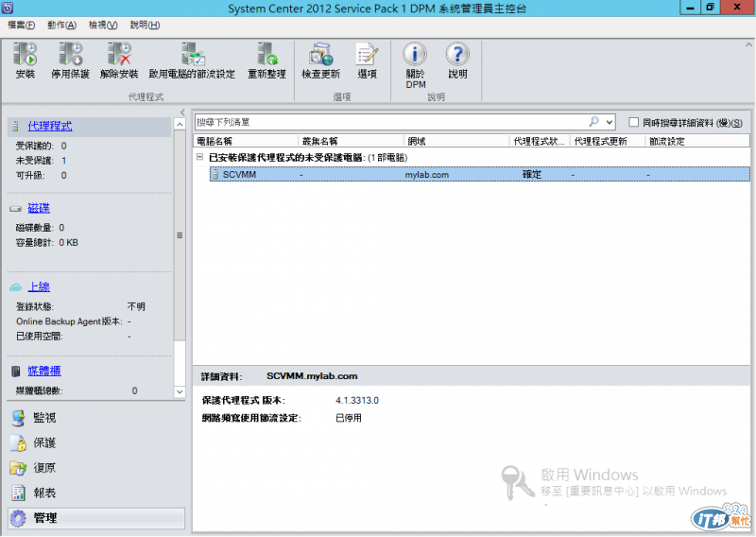756x537 pixels.
Task: Open the 選項 (Options) icon
Action: click(367, 54)
